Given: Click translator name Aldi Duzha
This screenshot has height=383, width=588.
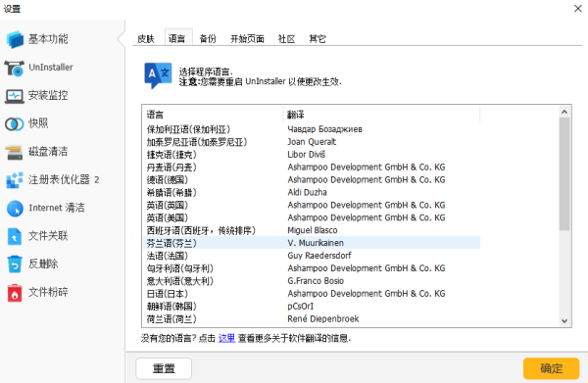Looking at the screenshot, I should [x=307, y=192].
